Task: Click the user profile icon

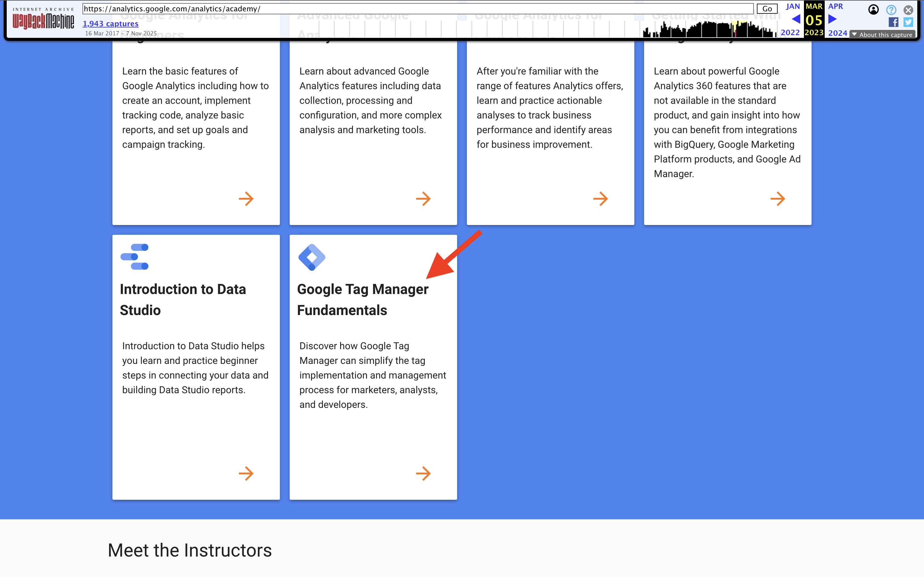Action: pyautogui.click(x=874, y=9)
